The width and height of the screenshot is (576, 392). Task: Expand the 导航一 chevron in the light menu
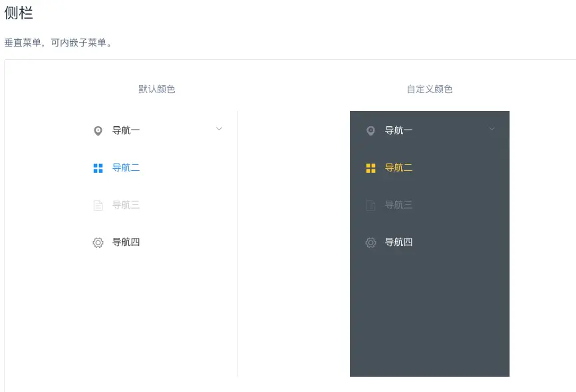(219, 129)
